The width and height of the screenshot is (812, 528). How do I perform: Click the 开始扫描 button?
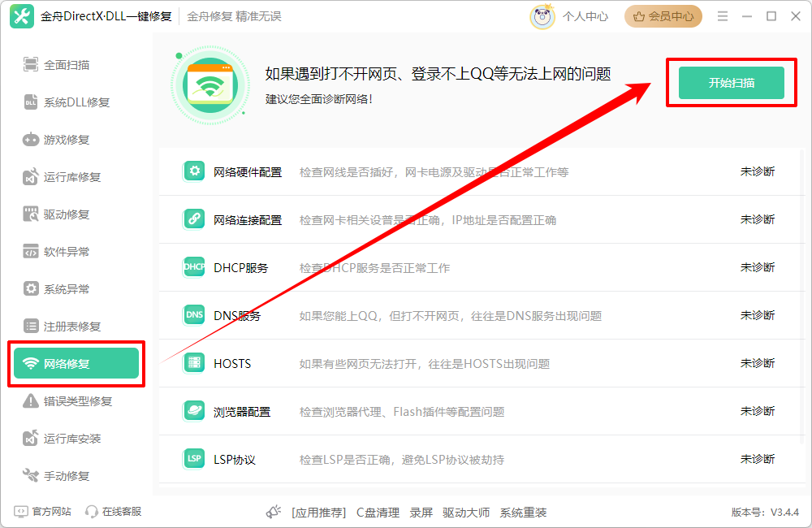[x=732, y=83]
